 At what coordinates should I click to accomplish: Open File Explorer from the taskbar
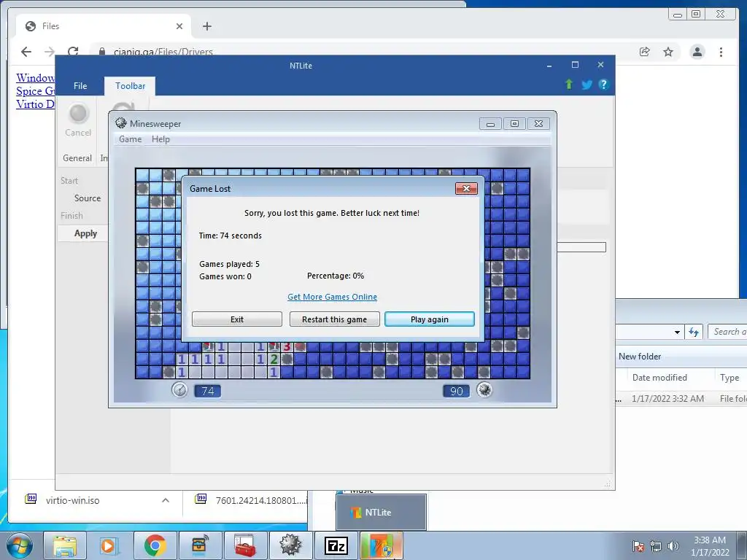[x=65, y=545]
